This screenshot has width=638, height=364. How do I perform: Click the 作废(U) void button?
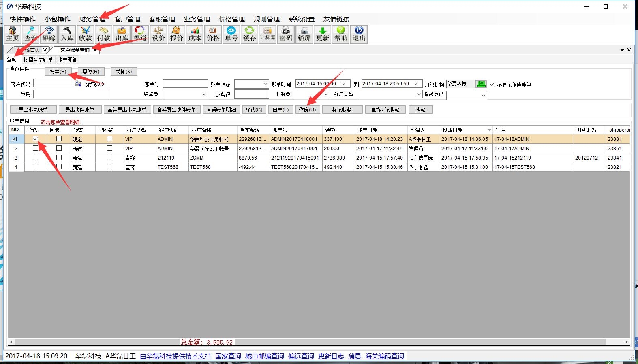pos(307,110)
